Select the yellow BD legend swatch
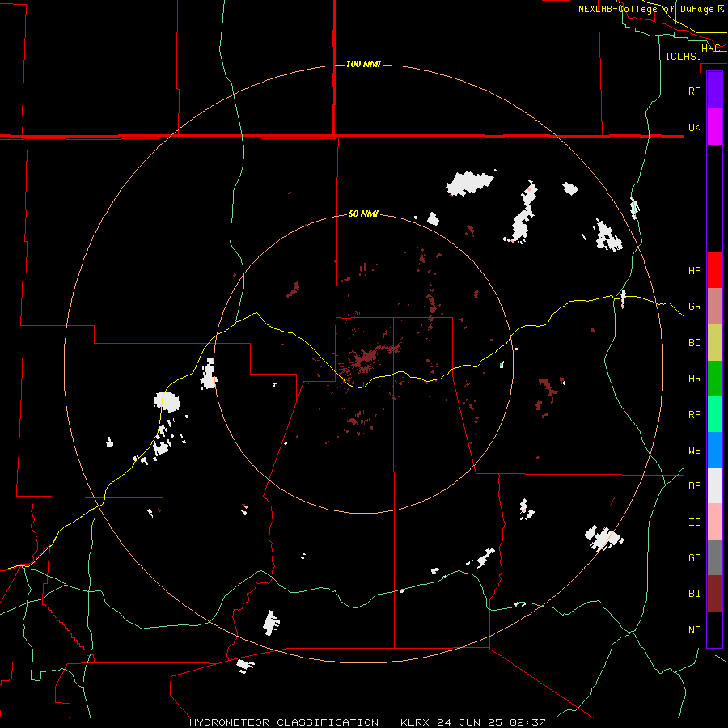 [714, 342]
